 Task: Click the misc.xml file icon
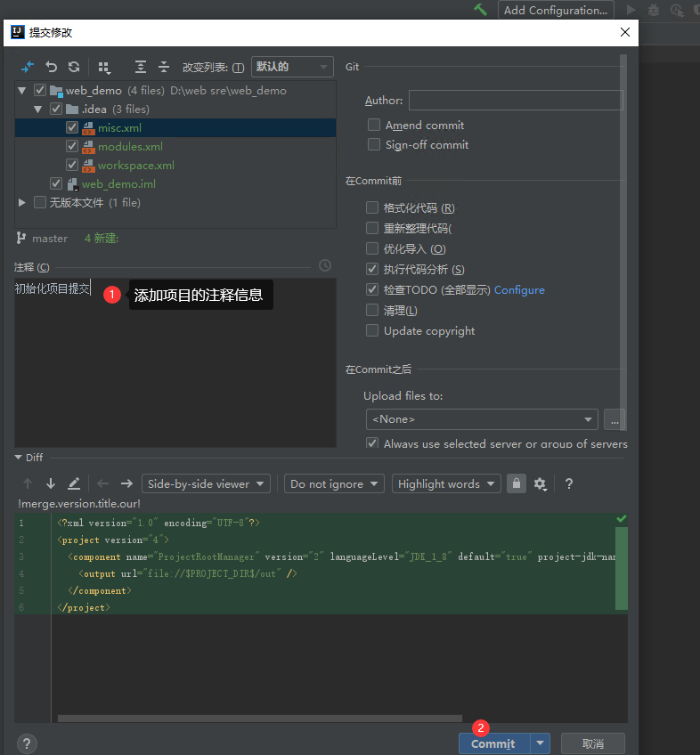88,128
